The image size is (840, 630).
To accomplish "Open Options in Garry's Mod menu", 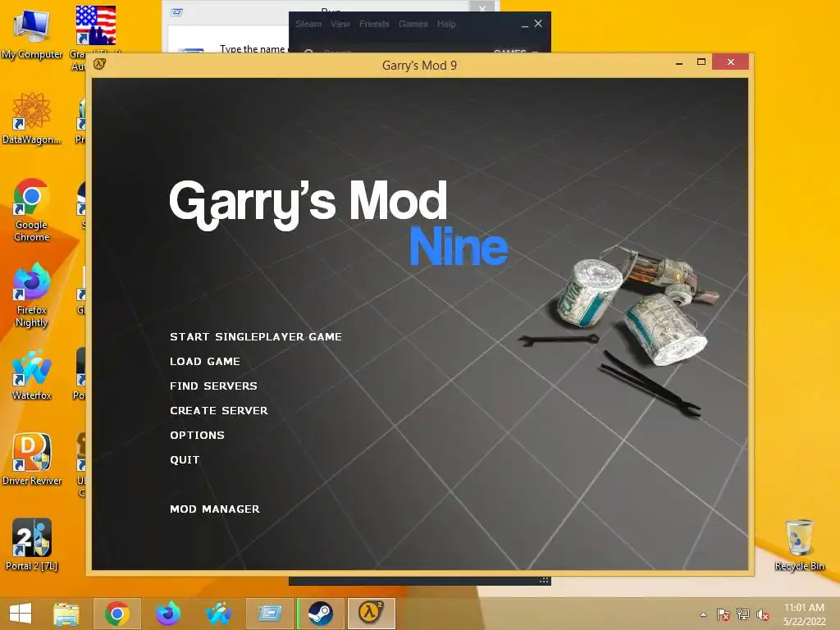I will 197,436.
